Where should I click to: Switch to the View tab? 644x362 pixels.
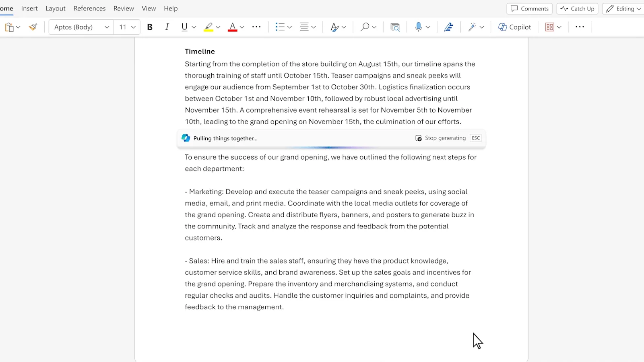[149, 8]
